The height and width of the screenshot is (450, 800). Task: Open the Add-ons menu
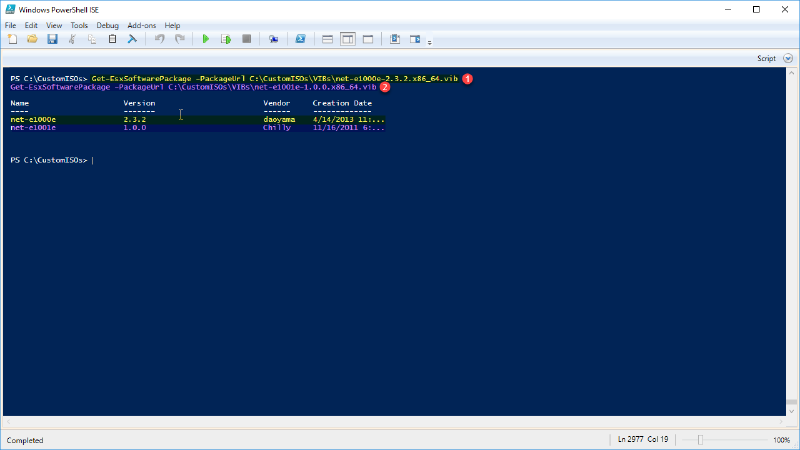coord(141,26)
